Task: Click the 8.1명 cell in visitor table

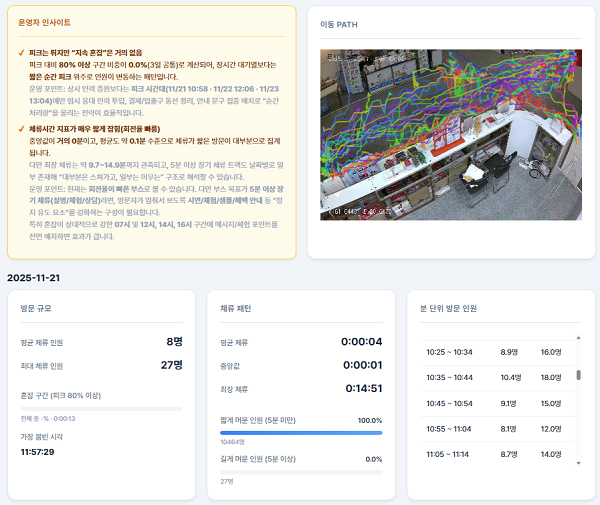Action: (x=508, y=429)
